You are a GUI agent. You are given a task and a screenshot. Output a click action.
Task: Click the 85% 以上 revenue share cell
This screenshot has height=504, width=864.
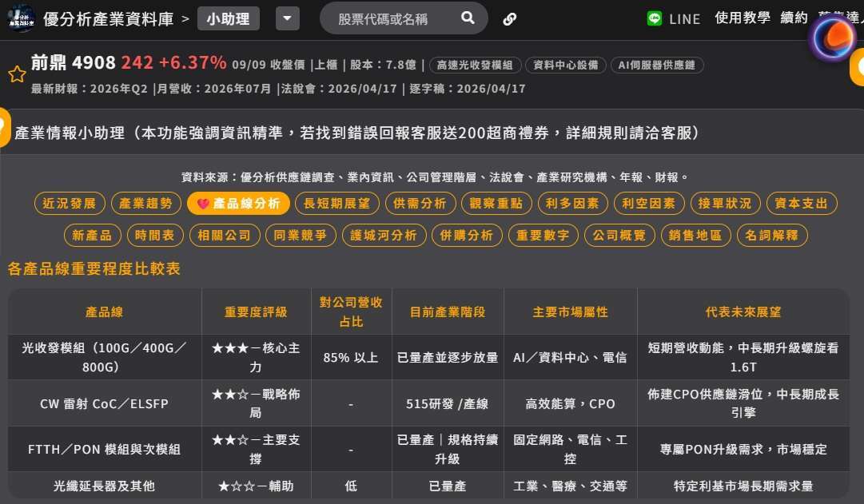[351, 358]
